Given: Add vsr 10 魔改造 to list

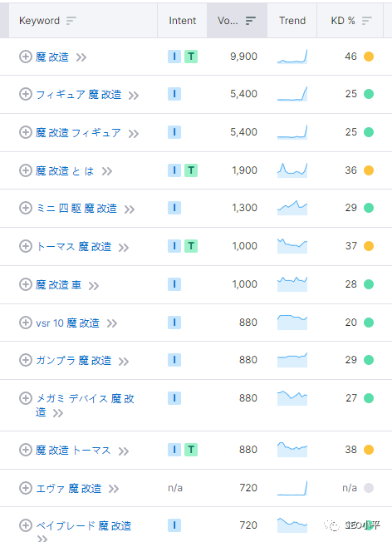Looking at the screenshot, I should 25,323.
